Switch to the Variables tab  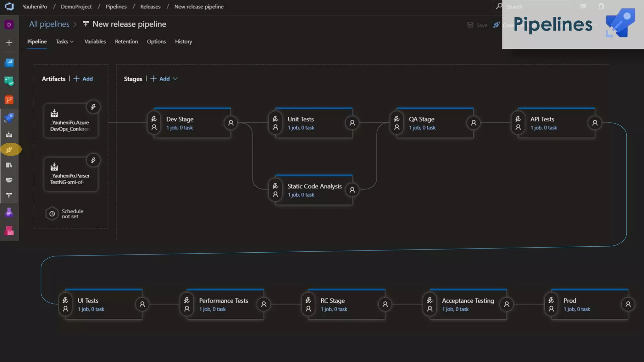(95, 41)
